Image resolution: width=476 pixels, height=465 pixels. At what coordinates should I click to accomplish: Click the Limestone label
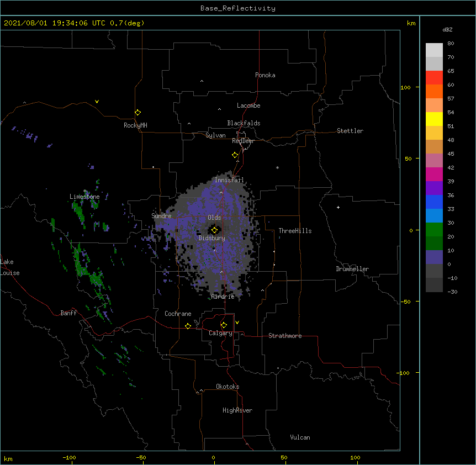[84, 197]
